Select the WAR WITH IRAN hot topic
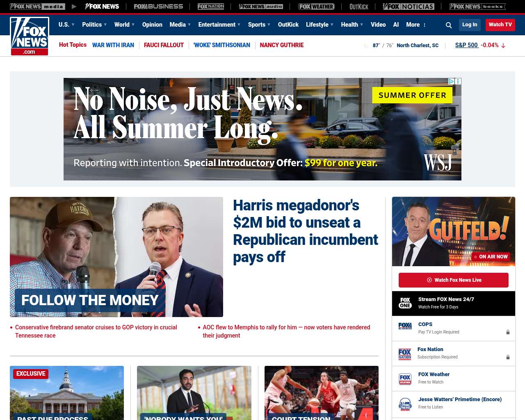Viewport: 525px width, 420px height. coord(113,45)
